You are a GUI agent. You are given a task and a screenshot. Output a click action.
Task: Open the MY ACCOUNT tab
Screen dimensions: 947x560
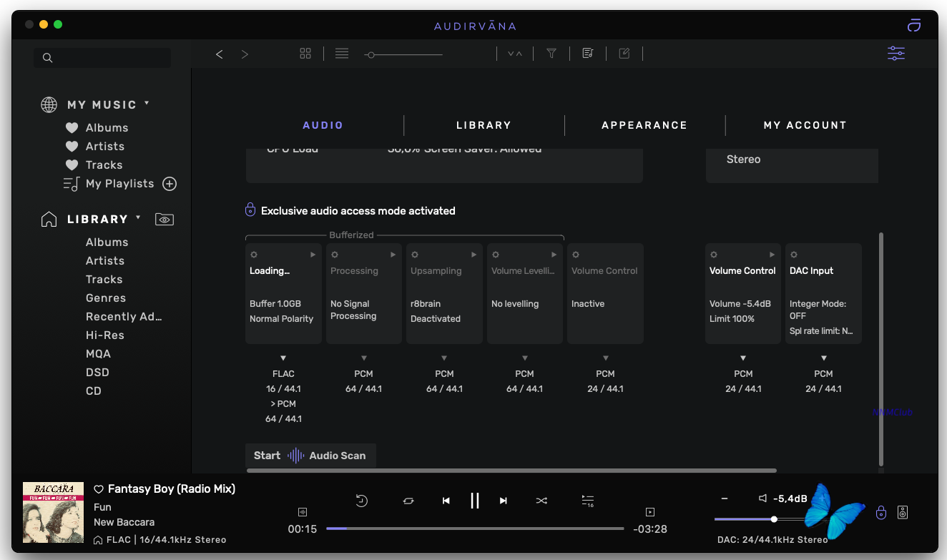805,125
